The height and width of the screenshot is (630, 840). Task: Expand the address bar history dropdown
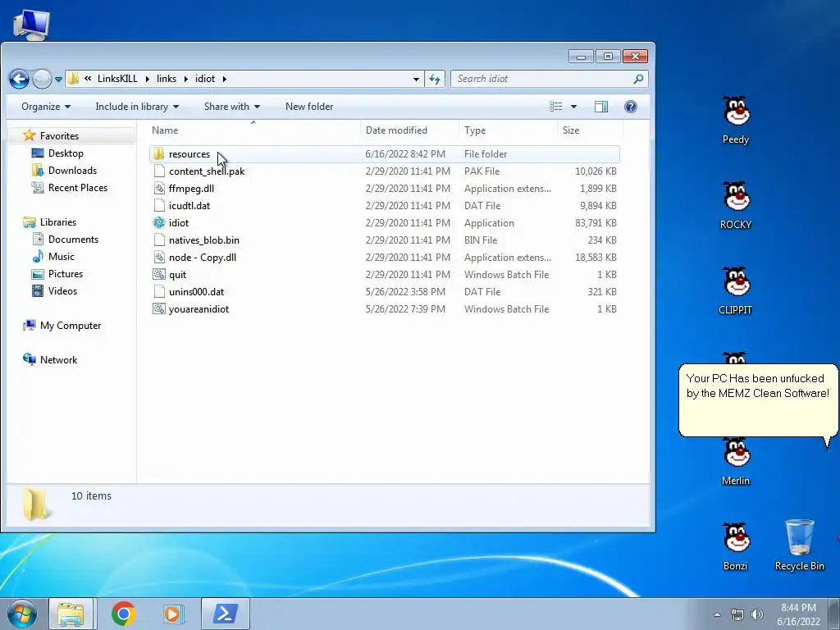click(416, 80)
